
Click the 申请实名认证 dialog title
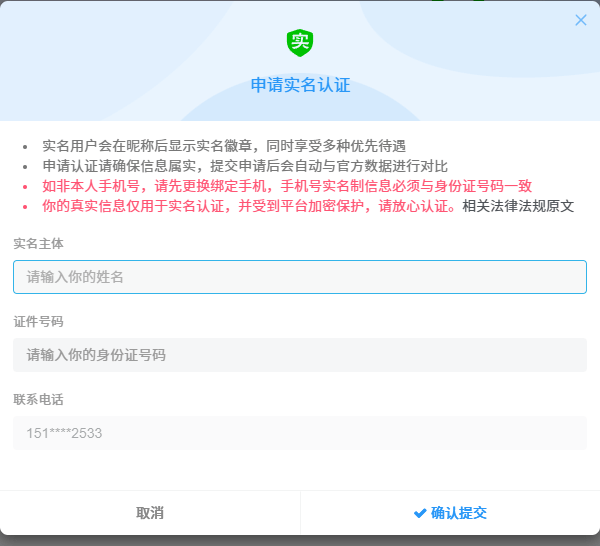[x=300, y=85]
